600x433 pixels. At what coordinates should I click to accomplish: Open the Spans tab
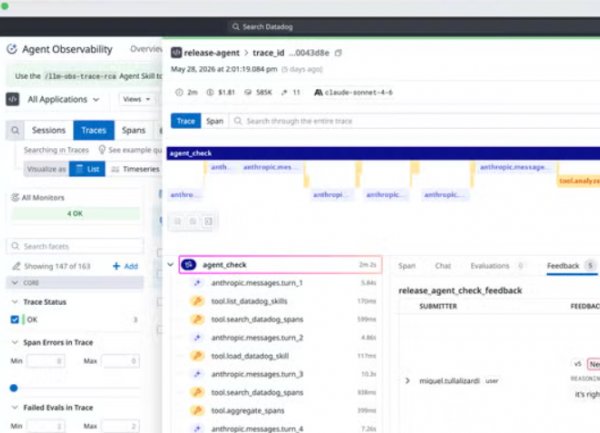coord(134,130)
